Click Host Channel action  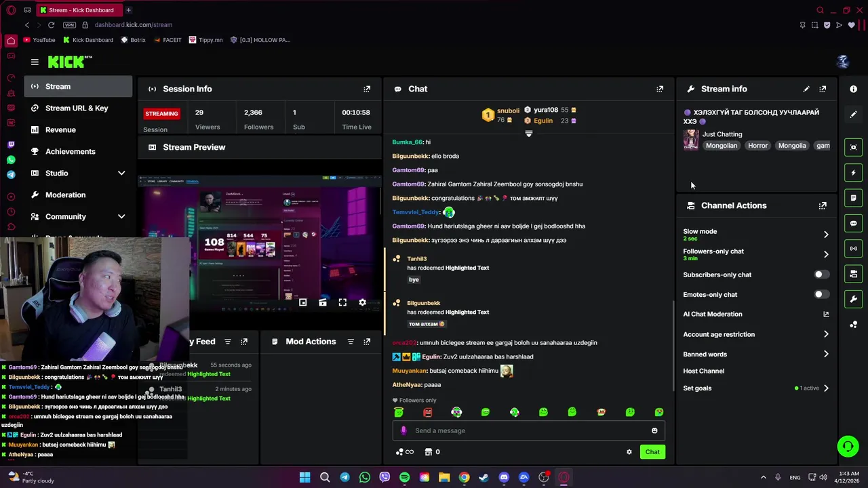coord(703,371)
